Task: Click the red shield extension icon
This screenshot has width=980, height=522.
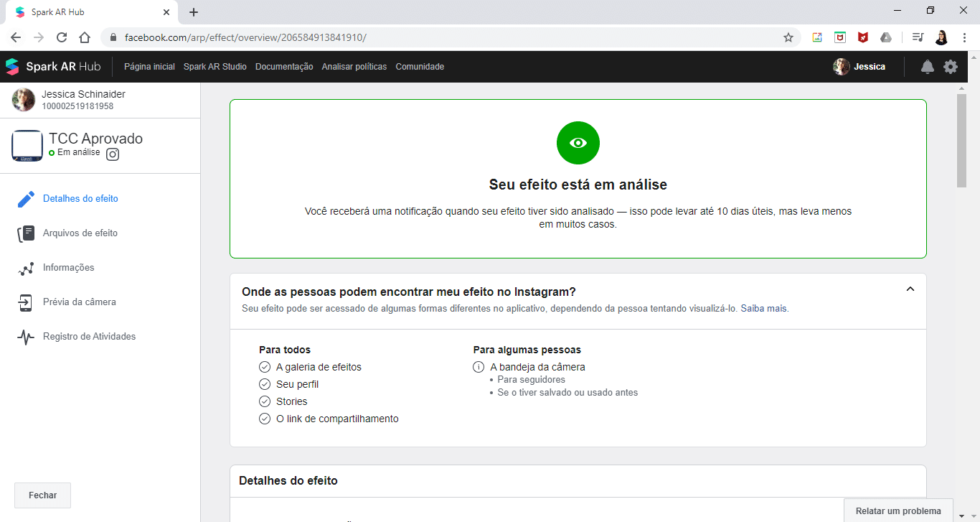Action: [x=863, y=37]
